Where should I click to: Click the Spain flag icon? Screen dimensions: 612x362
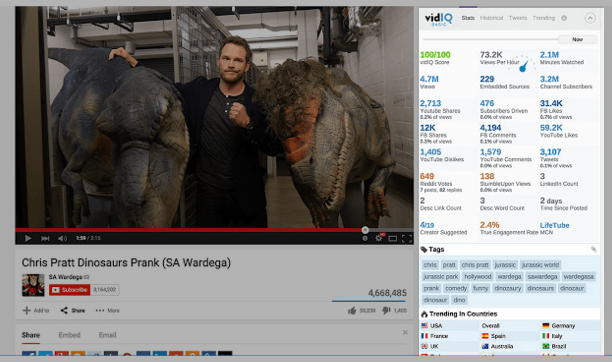pyautogui.click(x=485, y=336)
